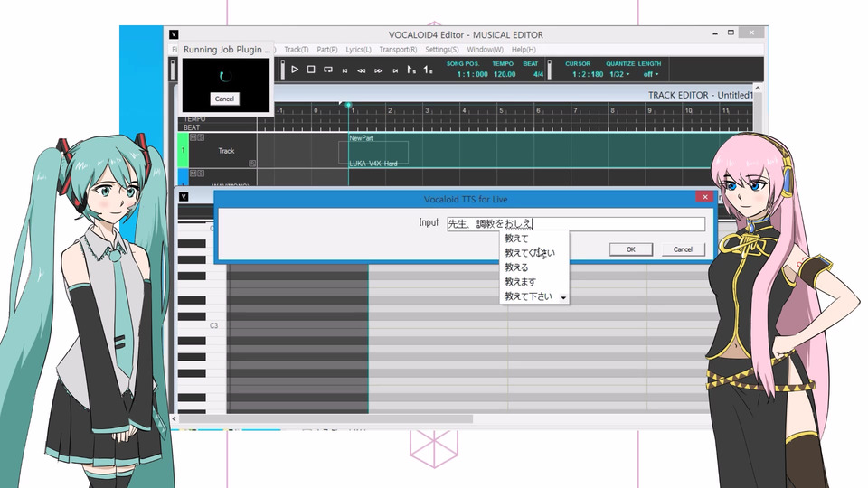
Task: Click measure 9 on the ruler
Action: click(650, 110)
